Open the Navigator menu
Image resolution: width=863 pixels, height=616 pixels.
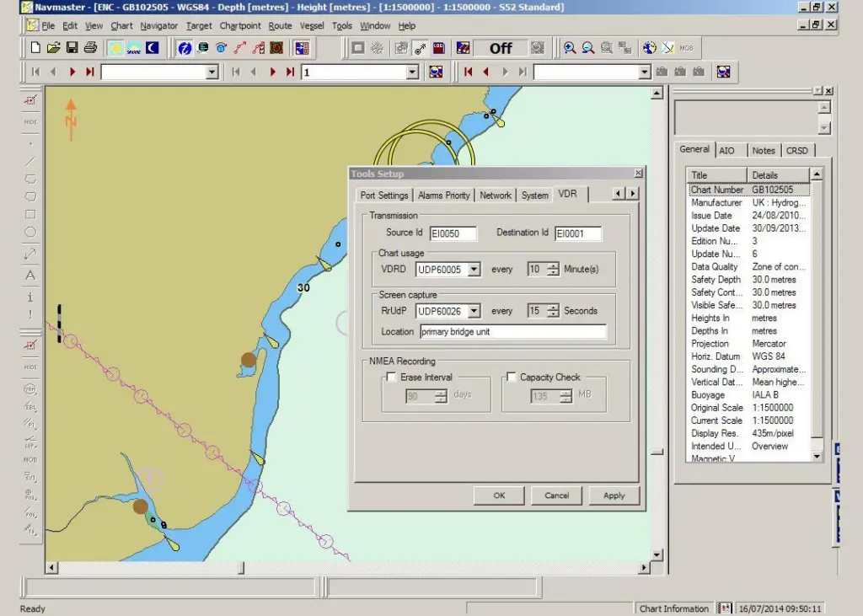(x=158, y=26)
